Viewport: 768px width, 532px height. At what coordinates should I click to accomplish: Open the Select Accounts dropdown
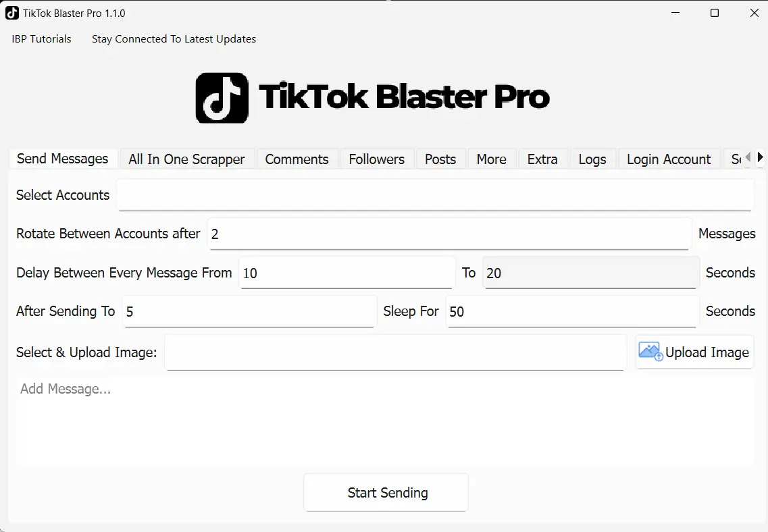click(434, 195)
